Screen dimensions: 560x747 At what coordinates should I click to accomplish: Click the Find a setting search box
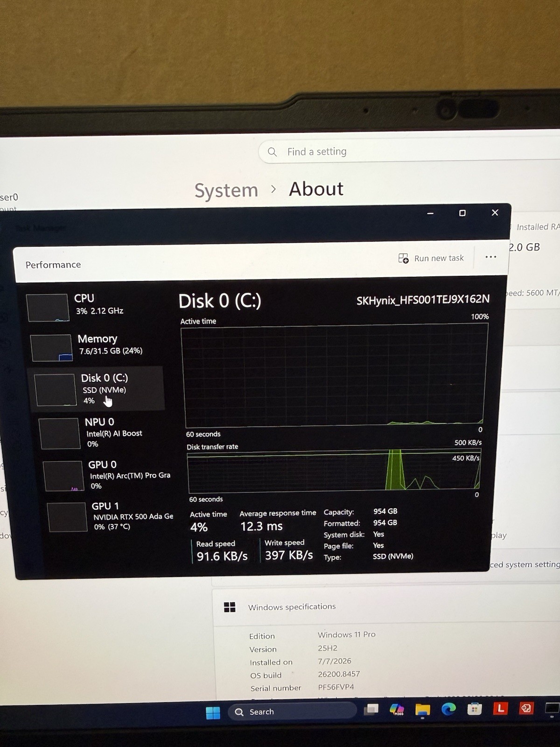pos(409,152)
